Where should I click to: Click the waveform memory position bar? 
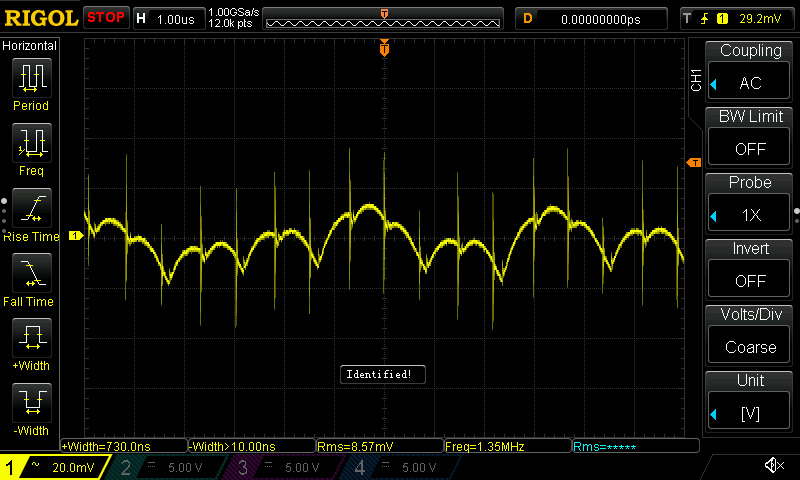(384, 18)
